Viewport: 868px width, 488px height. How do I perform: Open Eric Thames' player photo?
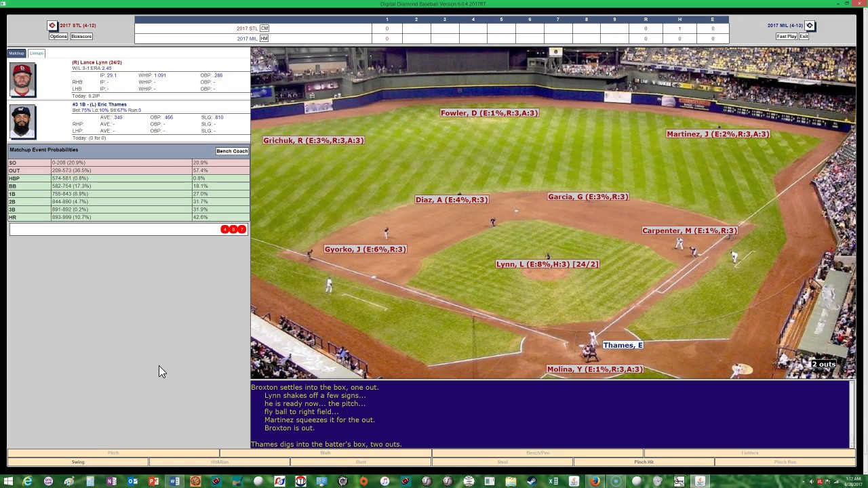tap(22, 122)
